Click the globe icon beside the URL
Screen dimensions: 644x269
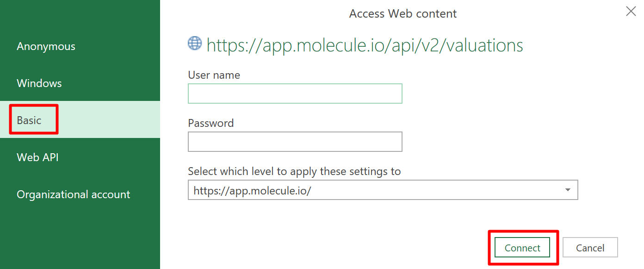point(195,44)
